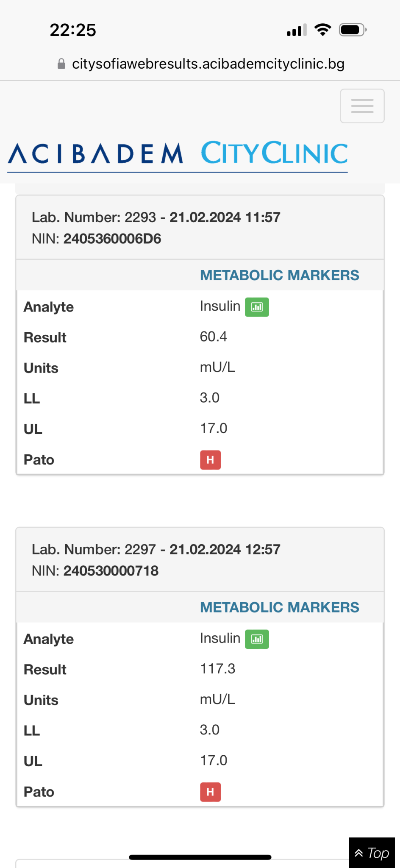Tap the battery status icon

[x=353, y=30]
